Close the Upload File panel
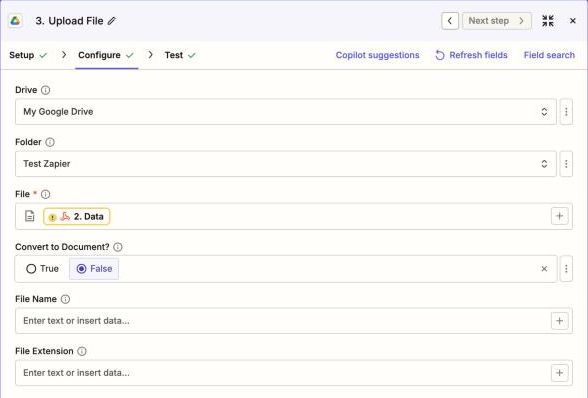The height and width of the screenshot is (398, 588). point(573,21)
